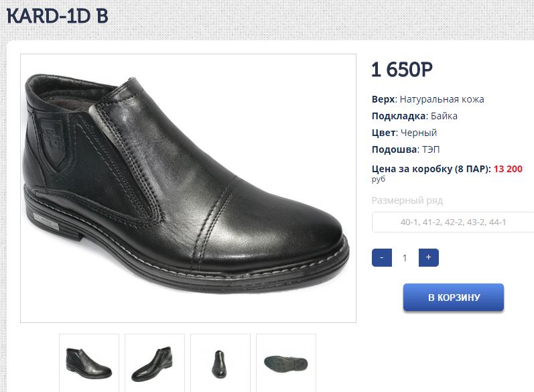
Task: Click the "Цена за коробку (8 ПАР)" label
Action: (x=431, y=169)
